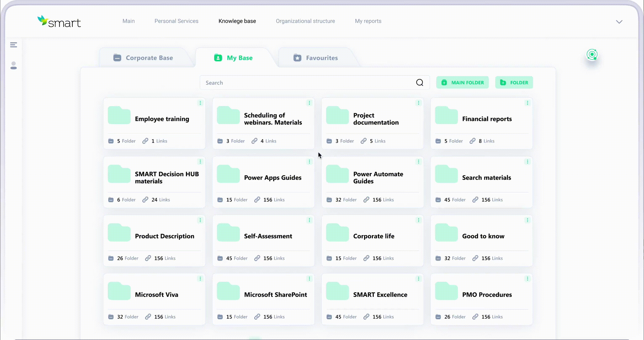Open the Employee training folder icon
Image resolution: width=644 pixels, height=340 pixels.
[119, 115]
